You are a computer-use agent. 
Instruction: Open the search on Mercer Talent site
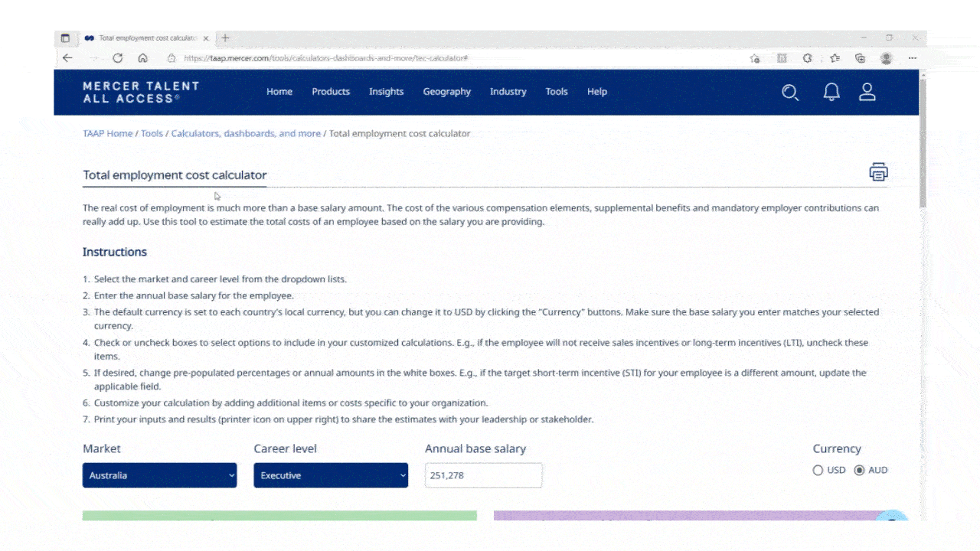coord(790,92)
